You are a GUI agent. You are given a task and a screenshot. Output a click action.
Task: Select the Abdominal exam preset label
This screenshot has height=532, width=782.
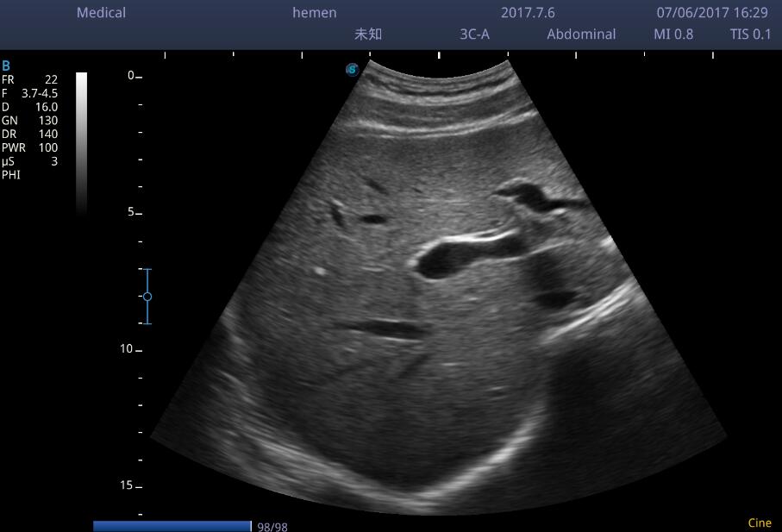click(581, 34)
